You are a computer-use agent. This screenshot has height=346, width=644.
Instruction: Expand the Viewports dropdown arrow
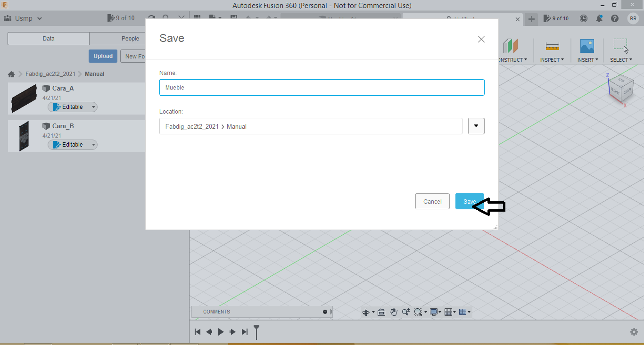tap(469, 312)
